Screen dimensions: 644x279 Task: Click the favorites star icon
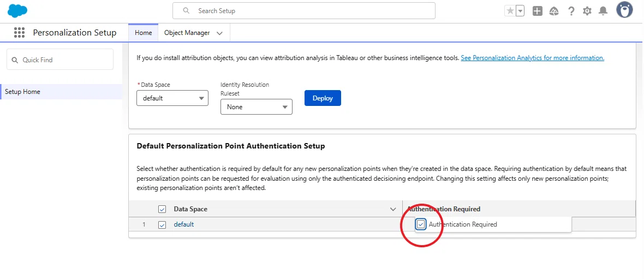click(510, 11)
